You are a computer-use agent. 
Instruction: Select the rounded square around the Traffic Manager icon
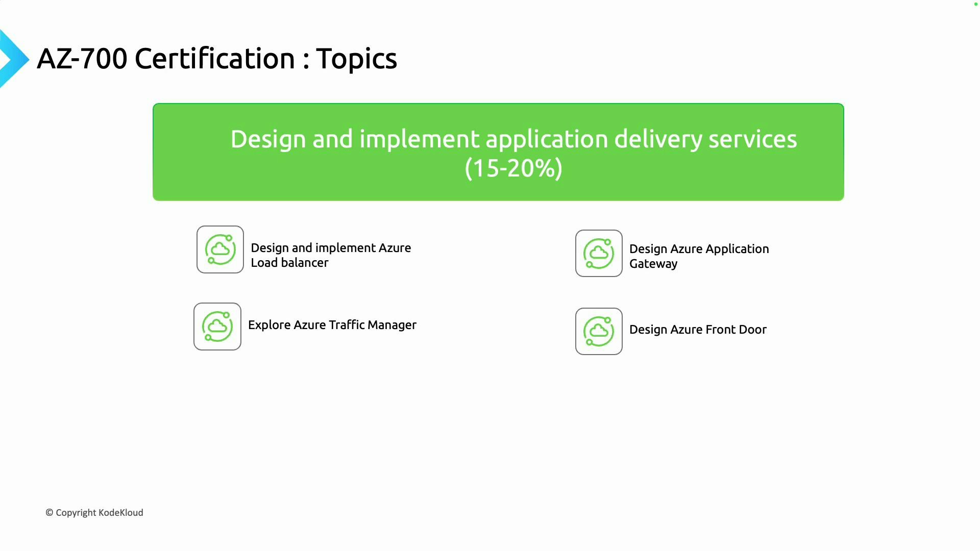(x=217, y=326)
